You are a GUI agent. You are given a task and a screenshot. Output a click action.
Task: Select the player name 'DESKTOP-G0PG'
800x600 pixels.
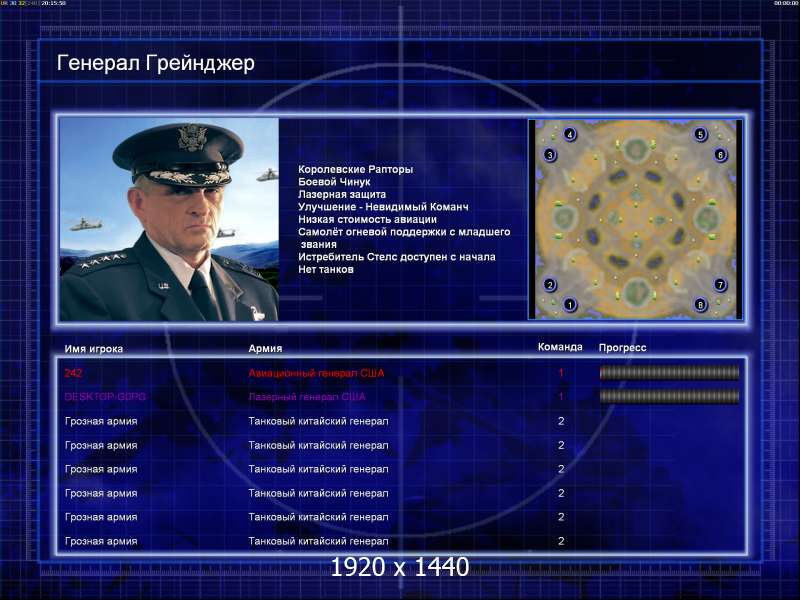click(x=105, y=396)
